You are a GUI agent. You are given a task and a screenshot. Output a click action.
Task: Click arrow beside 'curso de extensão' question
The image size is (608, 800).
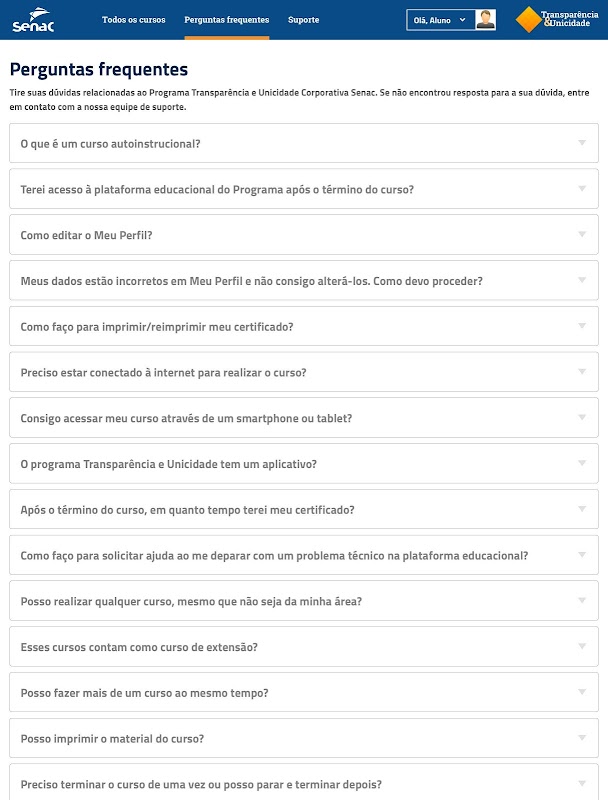582,646
